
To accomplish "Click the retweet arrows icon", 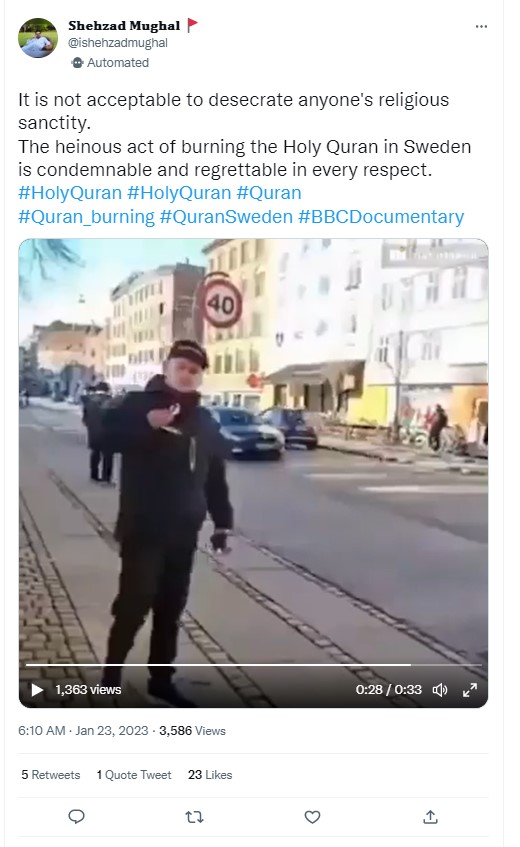I will point(194,817).
